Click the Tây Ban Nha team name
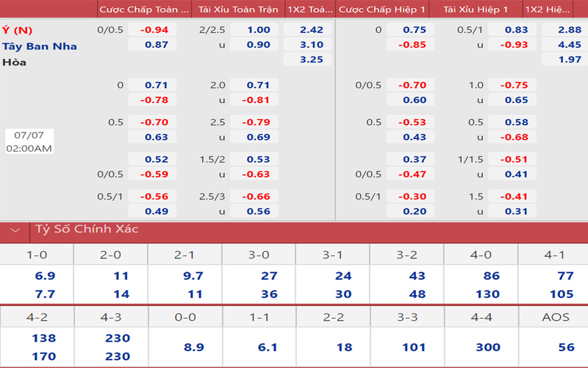This screenshot has height=368, width=588. (x=39, y=46)
